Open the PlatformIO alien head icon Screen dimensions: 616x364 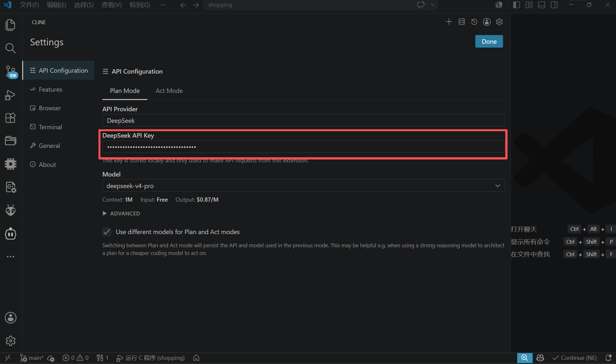(x=11, y=211)
